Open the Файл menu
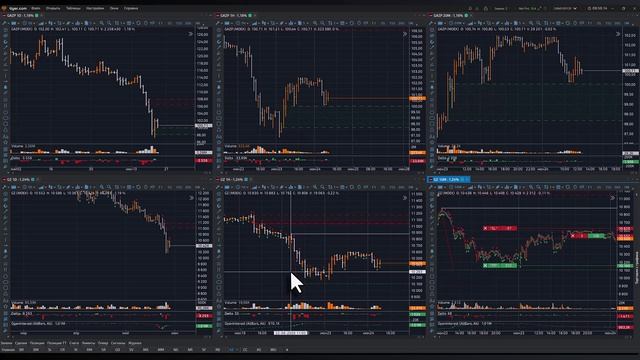The image size is (640, 360). (36, 8)
